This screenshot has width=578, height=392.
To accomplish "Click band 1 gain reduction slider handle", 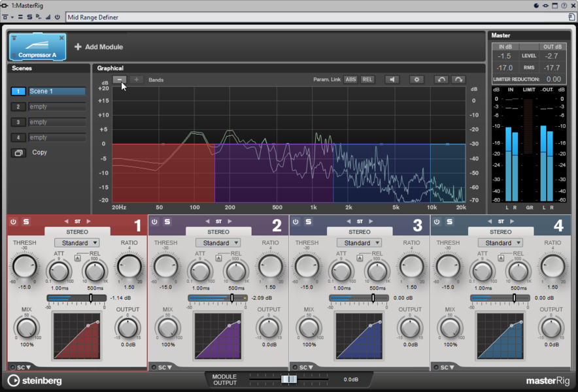I will (91, 298).
